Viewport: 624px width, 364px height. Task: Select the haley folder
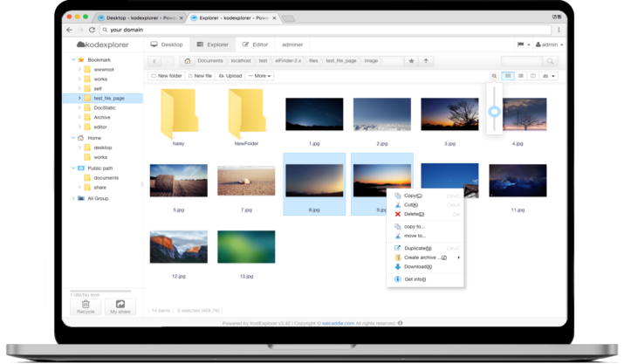click(x=179, y=118)
